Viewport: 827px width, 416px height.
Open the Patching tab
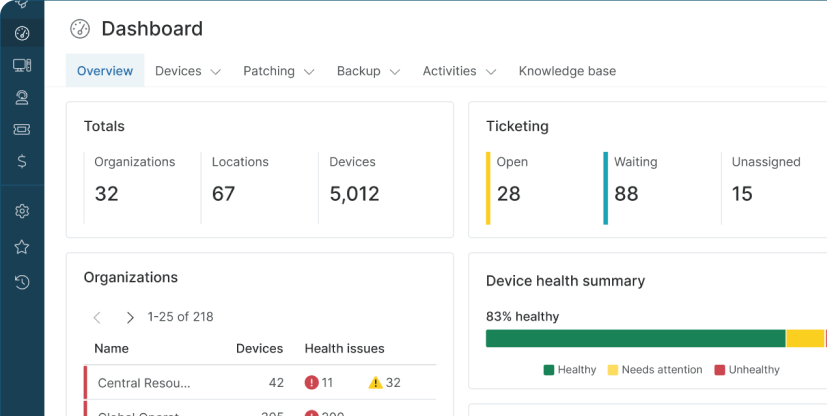tap(268, 71)
